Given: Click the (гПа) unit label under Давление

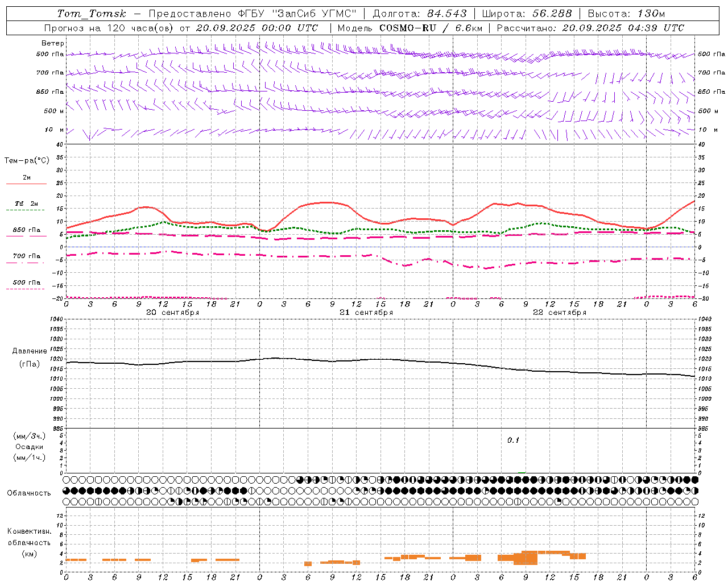Looking at the screenshot, I should pyautogui.click(x=30, y=364).
